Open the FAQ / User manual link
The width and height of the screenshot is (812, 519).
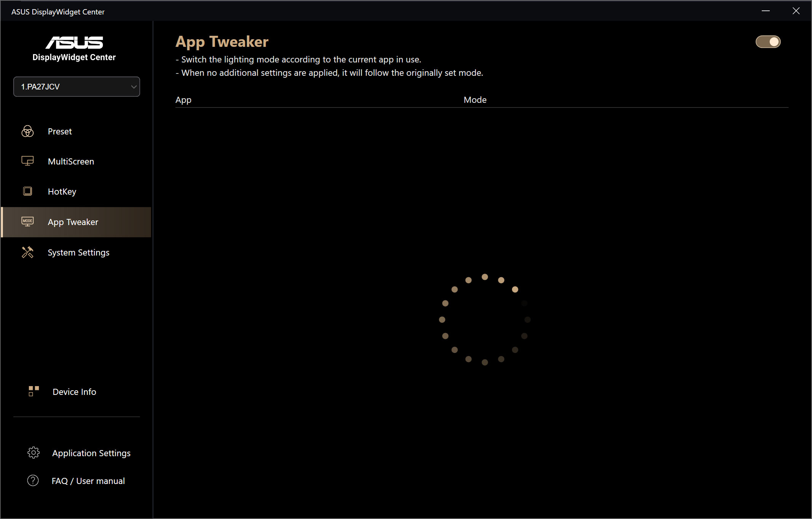pyautogui.click(x=88, y=481)
